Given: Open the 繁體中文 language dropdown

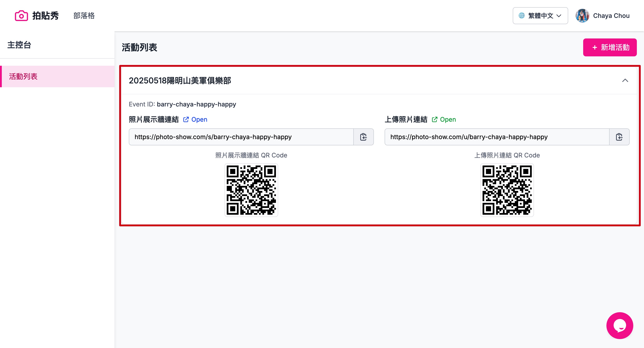Looking at the screenshot, I should 540,16.
